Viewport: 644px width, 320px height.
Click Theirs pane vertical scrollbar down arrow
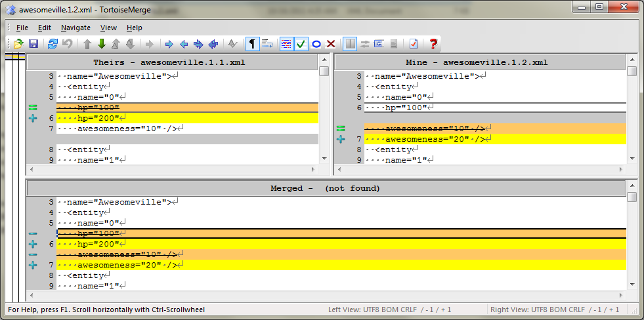click(x=324, y=158)
